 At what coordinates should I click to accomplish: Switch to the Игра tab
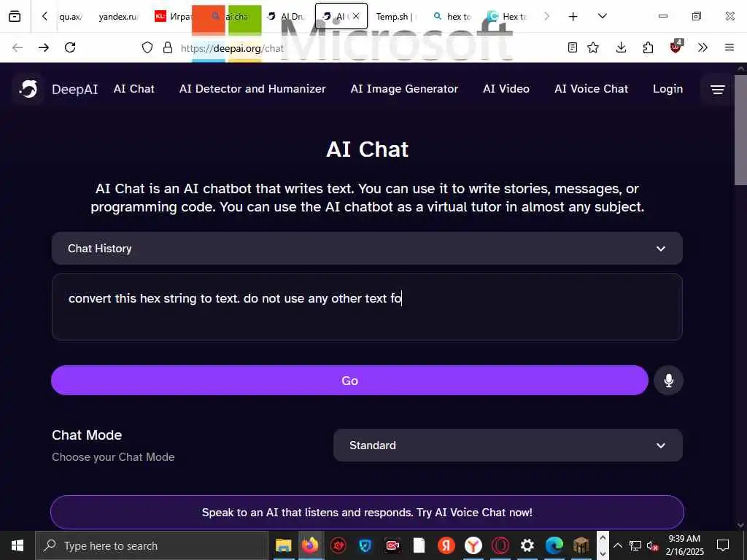172,17
